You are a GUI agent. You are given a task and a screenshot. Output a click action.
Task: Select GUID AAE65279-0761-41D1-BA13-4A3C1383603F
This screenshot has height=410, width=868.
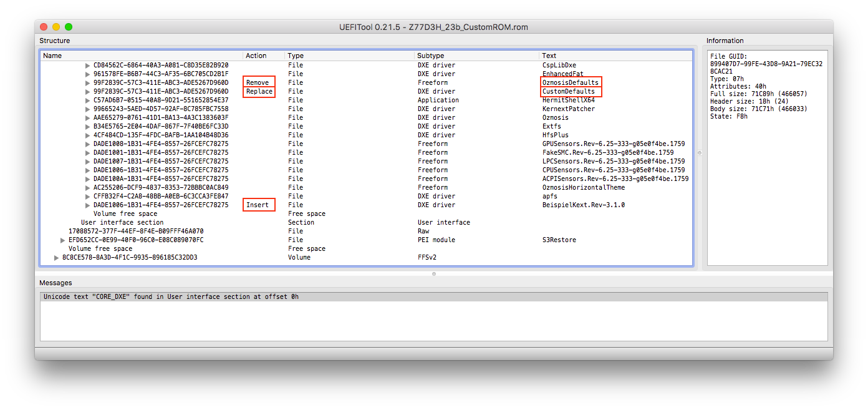161,117
